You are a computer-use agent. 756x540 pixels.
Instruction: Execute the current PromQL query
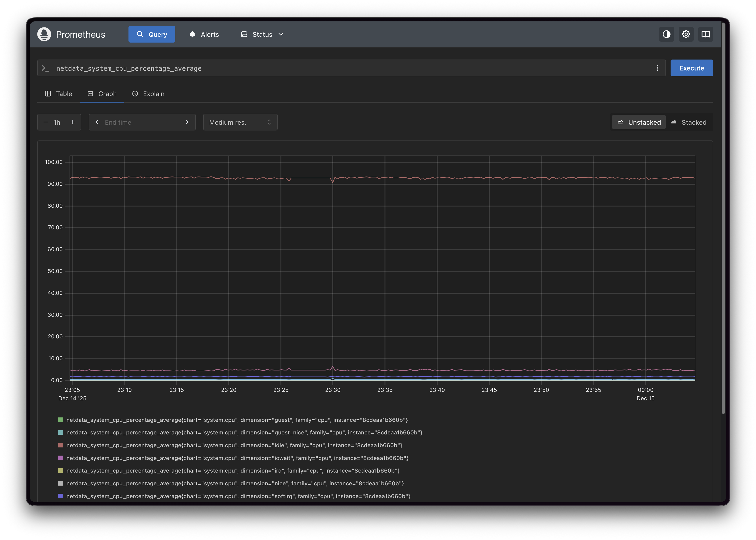pyautogui.click(x=692, y=68)
